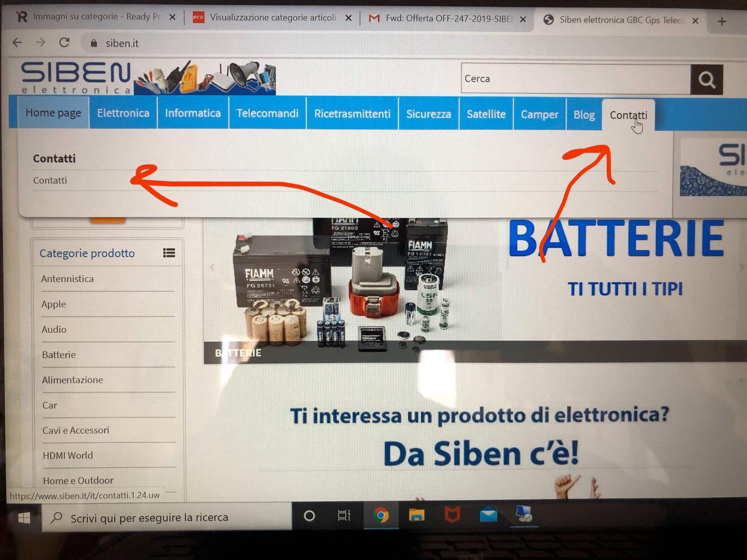Open the Apple category
This screenshot has width=747, height=560.
point(54,304)
